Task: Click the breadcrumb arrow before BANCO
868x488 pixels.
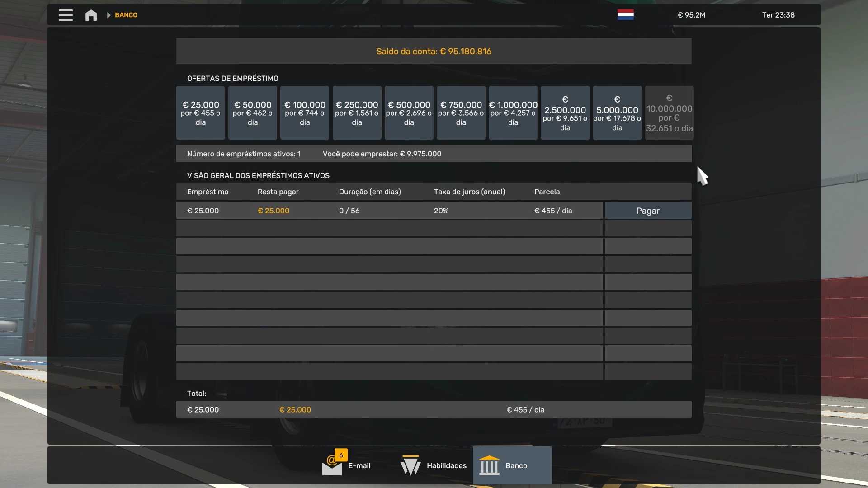Action: click(x=108, y=15)
